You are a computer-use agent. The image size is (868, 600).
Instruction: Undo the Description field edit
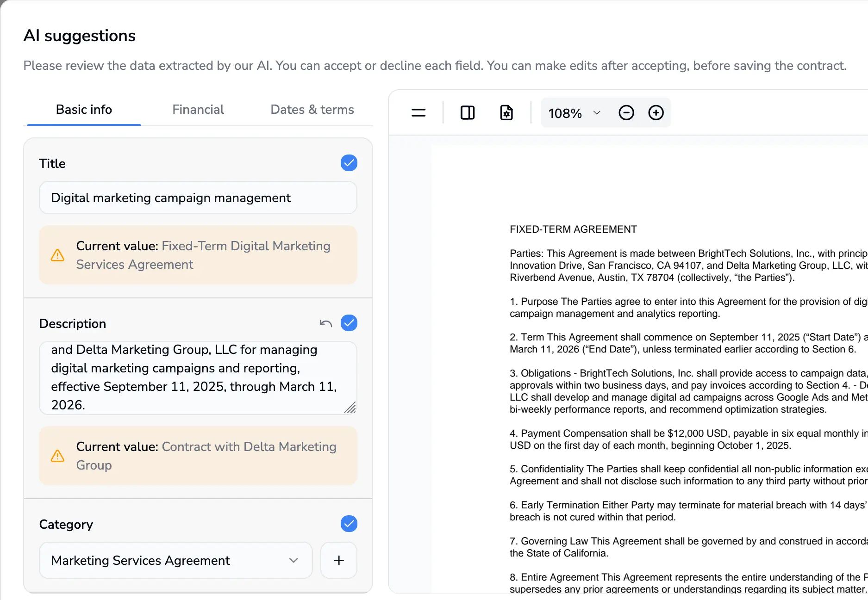tap(326, 323)
